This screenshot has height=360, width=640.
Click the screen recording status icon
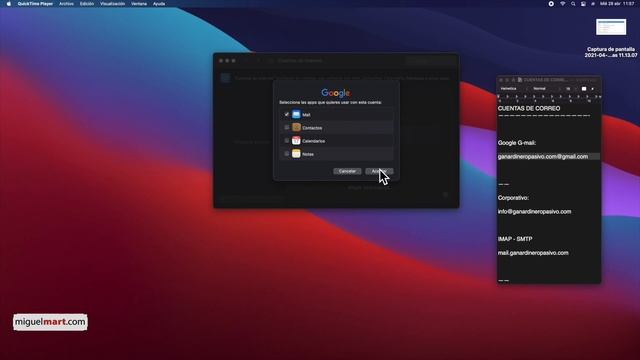pyautogui.click(x=551, y=4)
